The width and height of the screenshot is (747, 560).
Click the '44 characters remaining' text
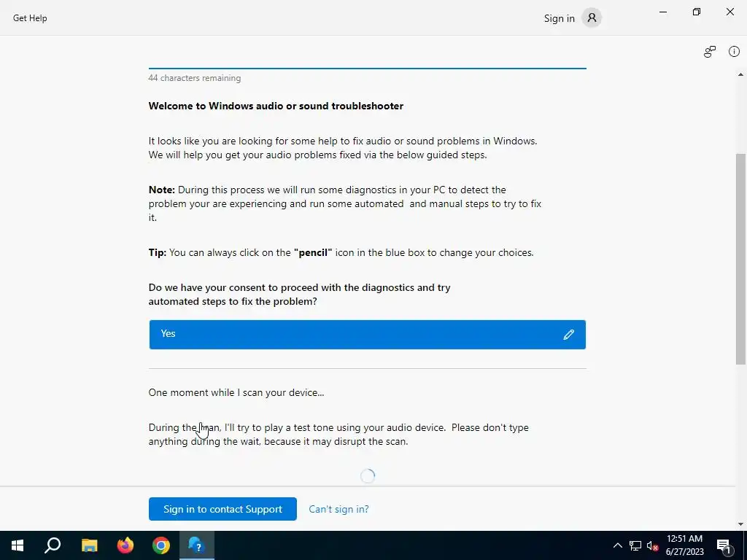[194, 78]
